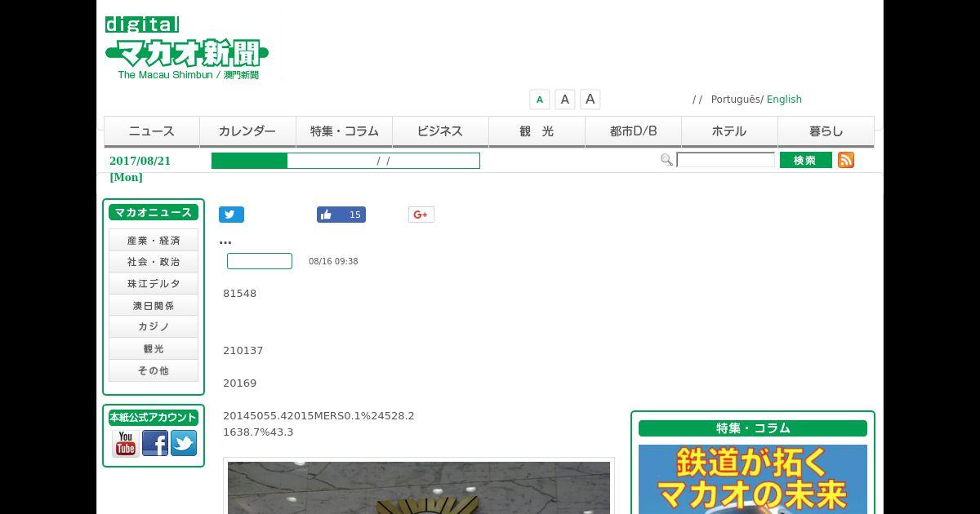Image resolution: width=980 pixels, height=514 pixels.
Task: Open the official YouTube account icon
Action: [x=126, y=443]
